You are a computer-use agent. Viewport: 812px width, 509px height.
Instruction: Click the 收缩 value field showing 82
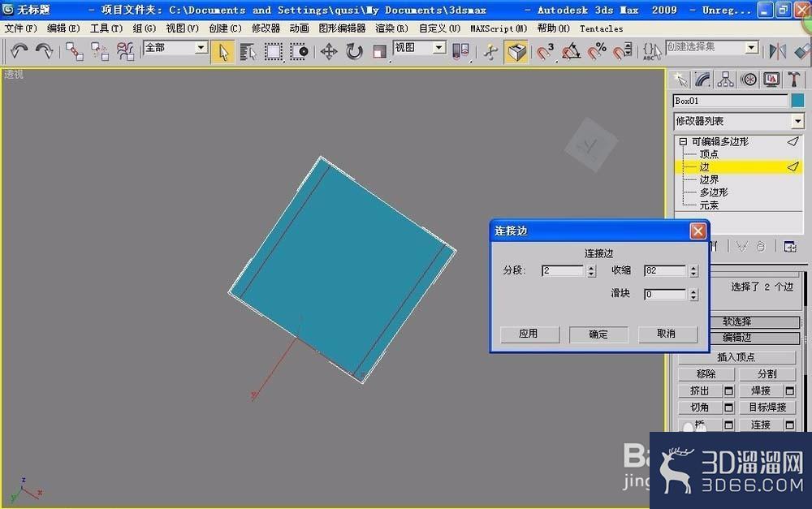pos(665,271)
